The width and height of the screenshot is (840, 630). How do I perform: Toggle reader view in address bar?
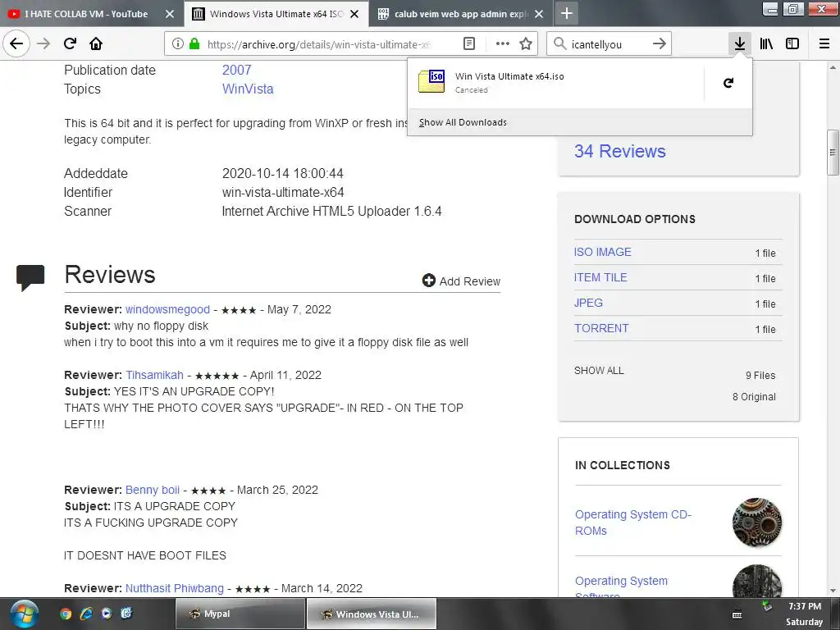[x=468, y=44]
